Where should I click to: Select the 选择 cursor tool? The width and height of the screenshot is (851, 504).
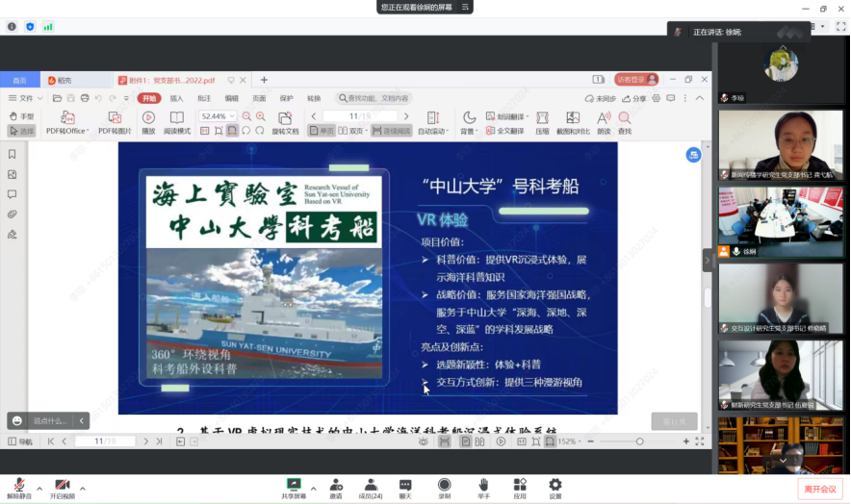pyautogui.click(x=22, y=131)
